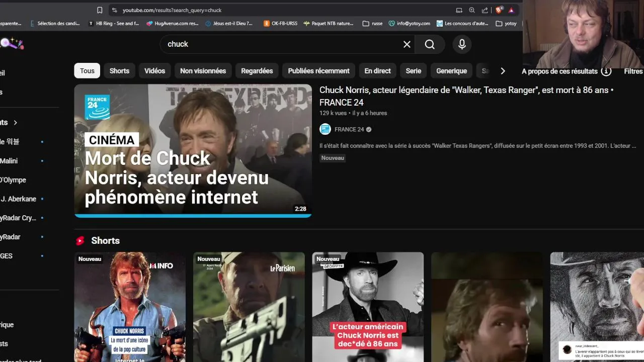Select the Vidéos filter chip
Image resolution: width=644 pixels, height=362 pixels.
(154, 71)
